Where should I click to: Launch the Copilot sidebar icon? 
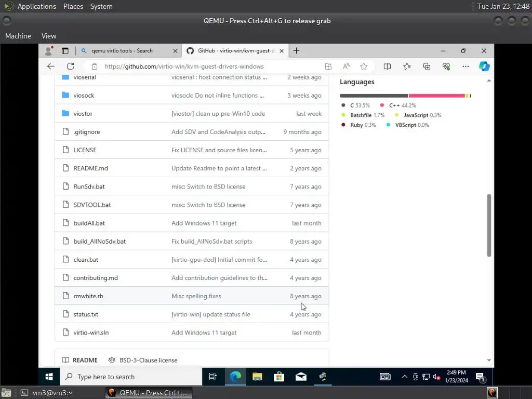(484, 66)
